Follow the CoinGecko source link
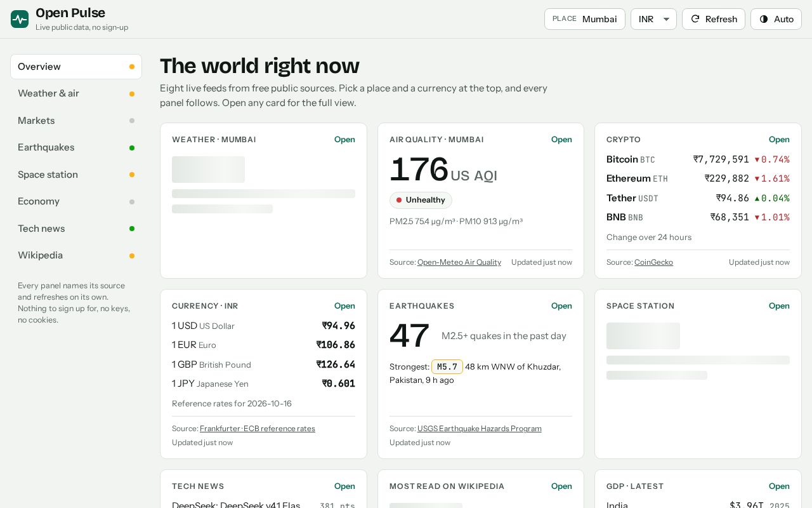The width and height of the screenshot is (812, 508). click(x=653, y=262)
